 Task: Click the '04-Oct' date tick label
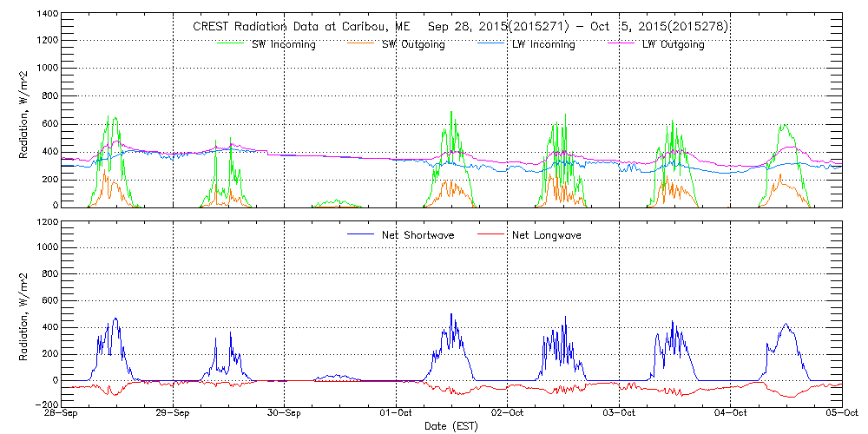[731, 414]
